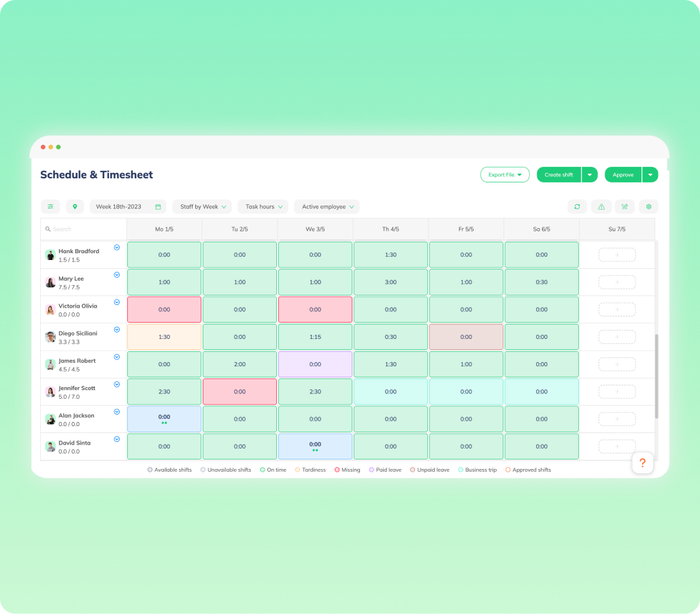
Task: Open the Staff by Week dropdown
Action: coord(202,206)
